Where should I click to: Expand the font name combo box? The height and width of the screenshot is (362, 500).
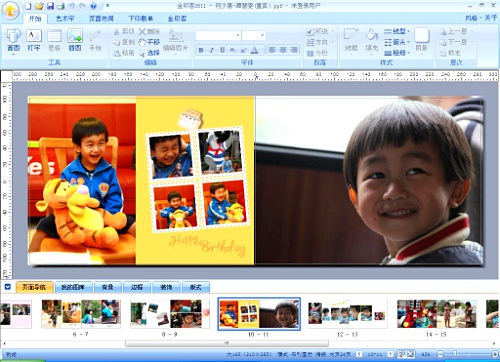pyautogui.click(x=218, y=35)
